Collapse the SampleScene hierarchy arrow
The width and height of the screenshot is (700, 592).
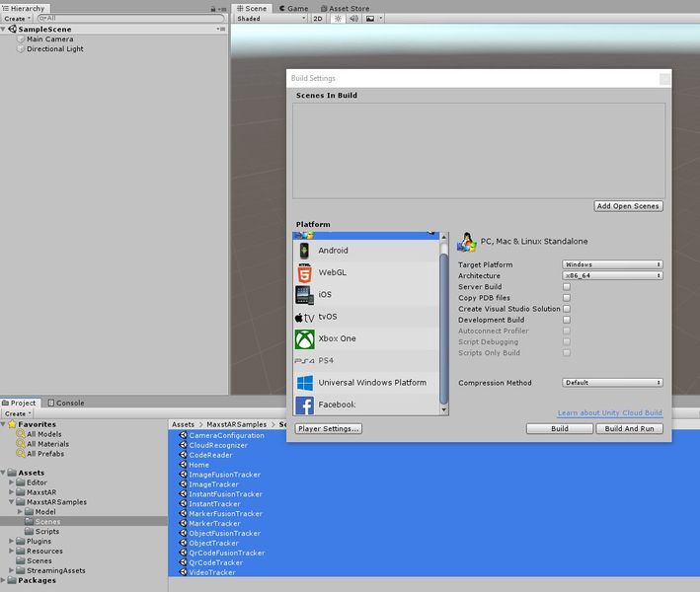[3, 29]
